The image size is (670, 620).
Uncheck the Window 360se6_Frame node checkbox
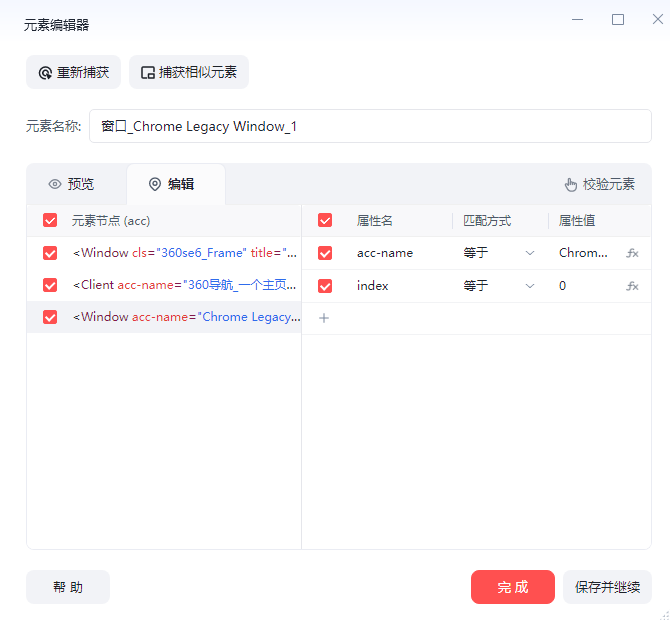pos(50,253)
